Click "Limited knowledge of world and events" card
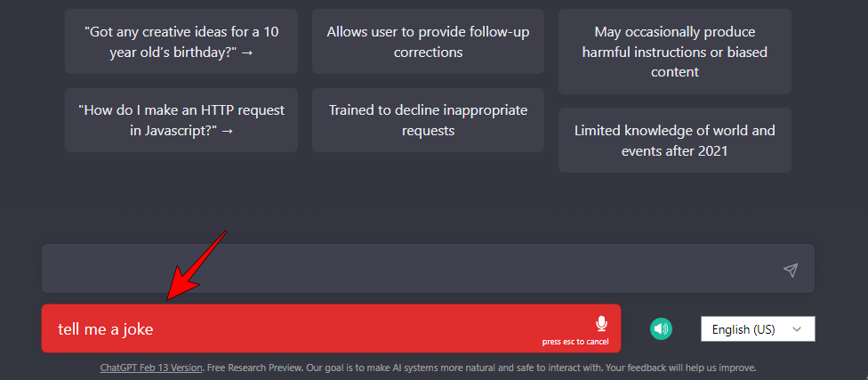 click(674, 141)
